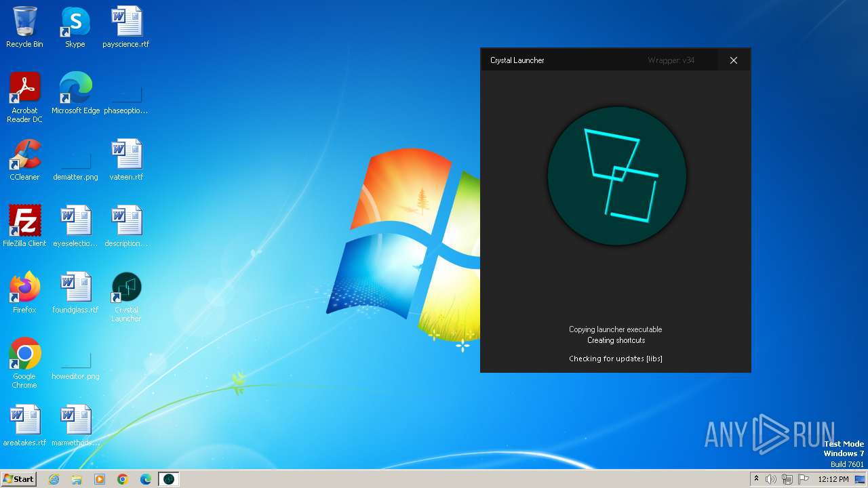
Task: Launch FileZilla Client shortcut
Action: [24, 226]
